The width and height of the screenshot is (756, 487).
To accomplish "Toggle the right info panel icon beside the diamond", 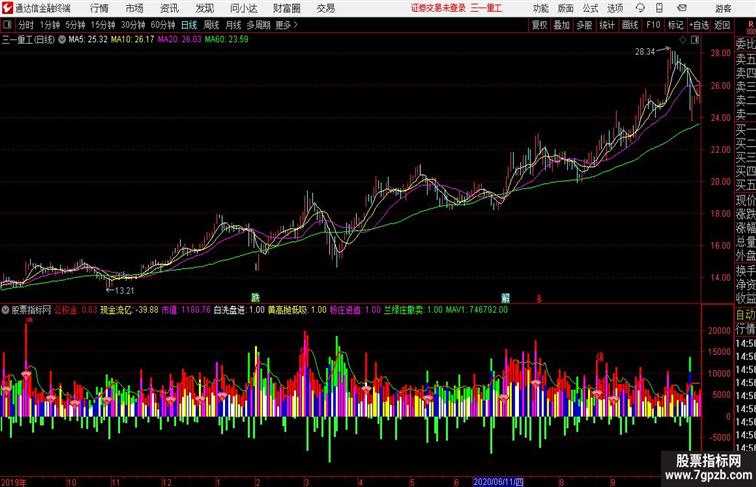I will point(695,40).
